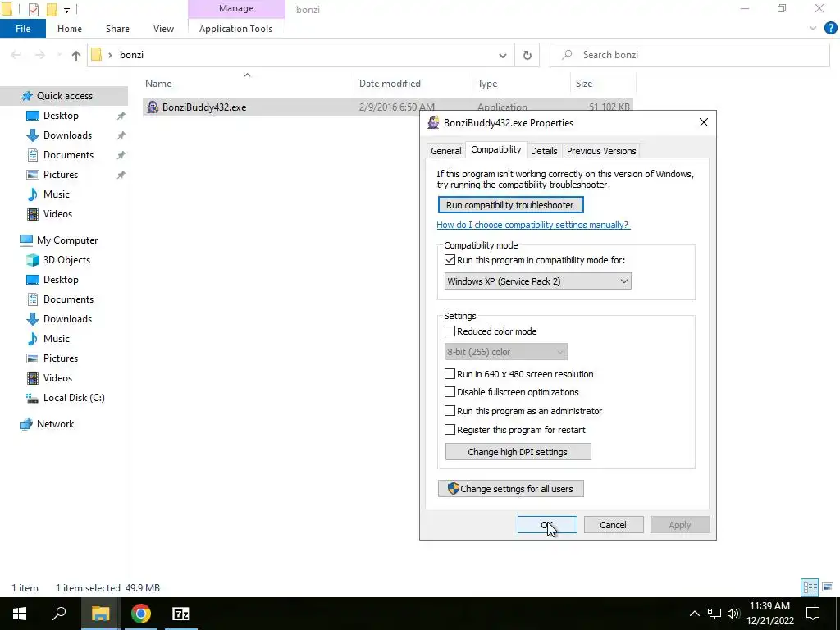Go up one folder level arrow
Viewport: 840px width, 630px height.
76,55
